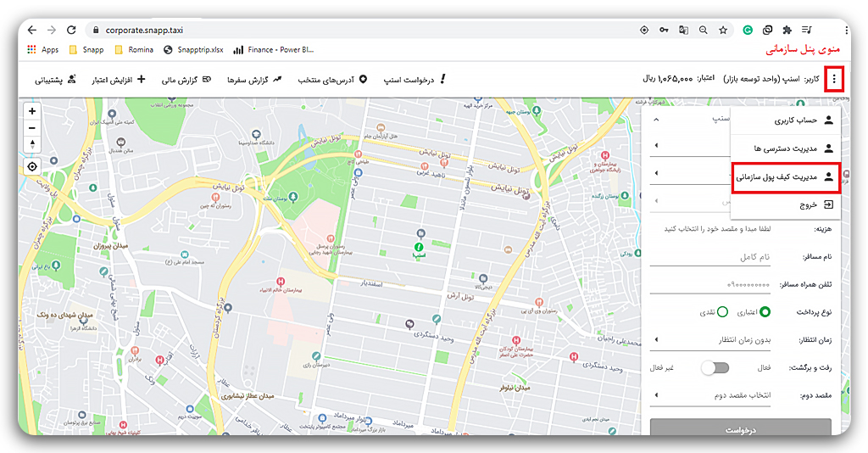Open the translate page icon
The height and width of the screenshot is (453, 868).
pyautogui.click(x=684, y=31)
